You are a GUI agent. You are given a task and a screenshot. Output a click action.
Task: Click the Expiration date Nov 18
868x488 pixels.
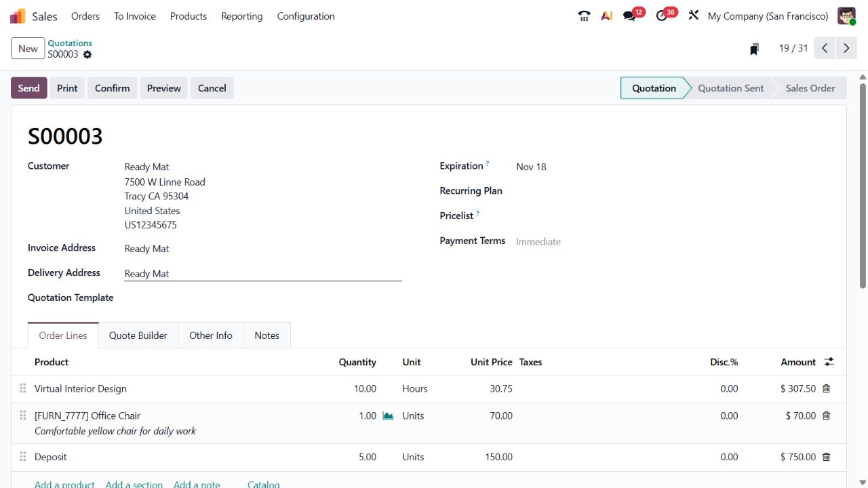tap(531, 167)
